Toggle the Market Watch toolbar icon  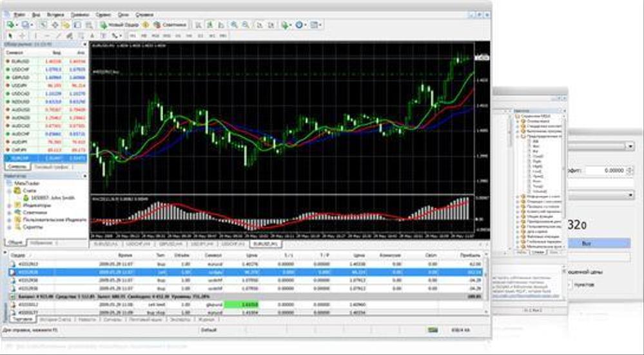click(x=43, y=25)
